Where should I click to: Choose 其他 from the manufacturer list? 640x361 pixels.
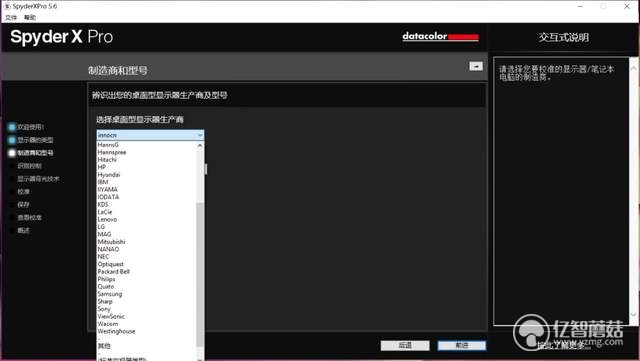coord(147,346)
